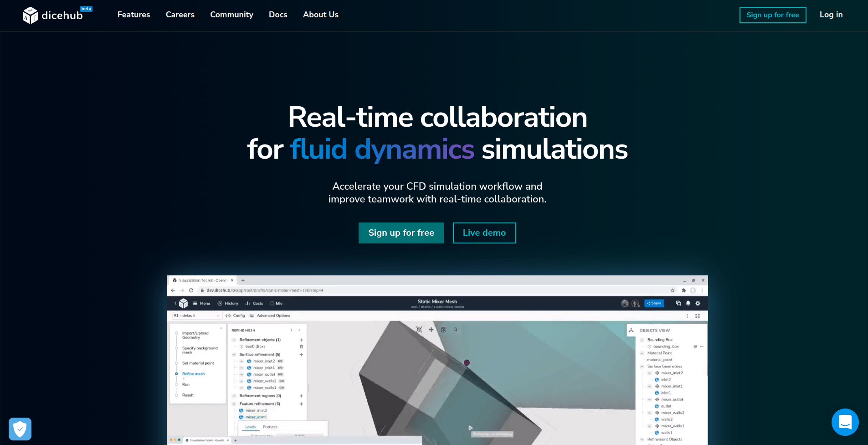868x445 pixels.
Task: Add a surface refinement with plus icon
Action: coord(301,355)
